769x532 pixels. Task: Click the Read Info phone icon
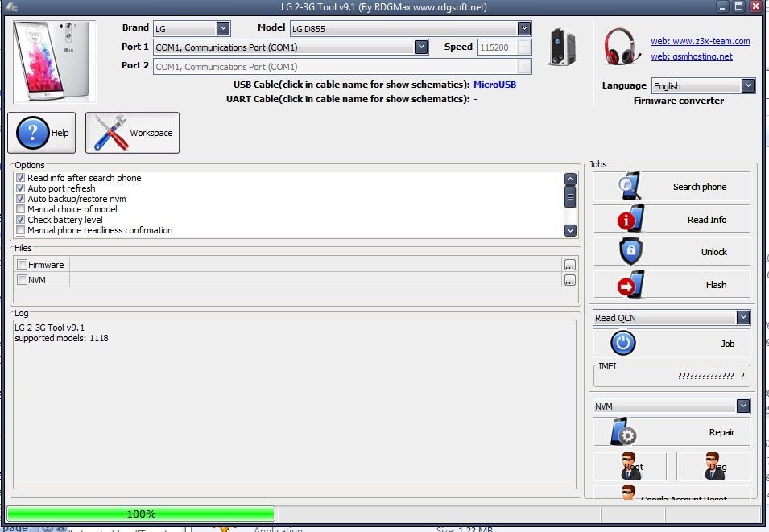[630, 219]
